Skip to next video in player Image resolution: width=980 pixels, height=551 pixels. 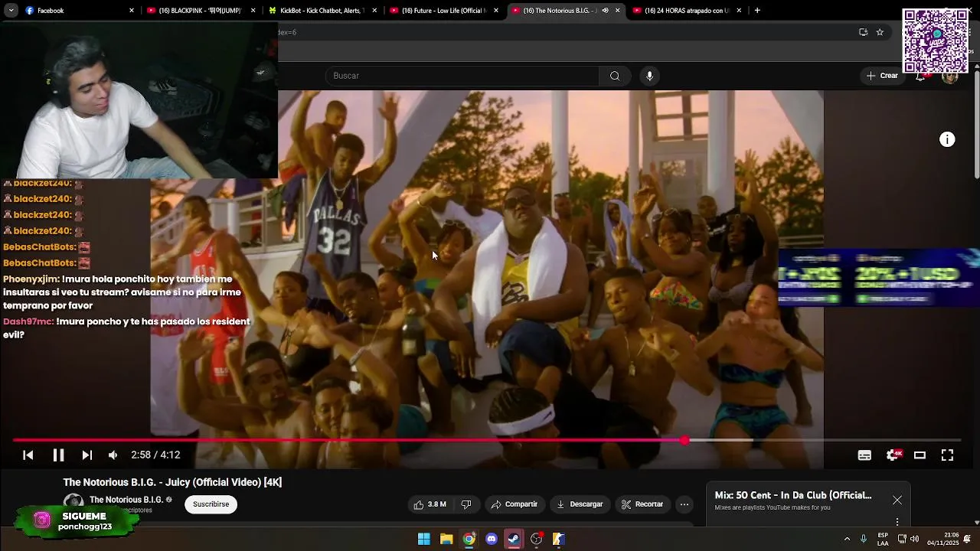(87, 455)
